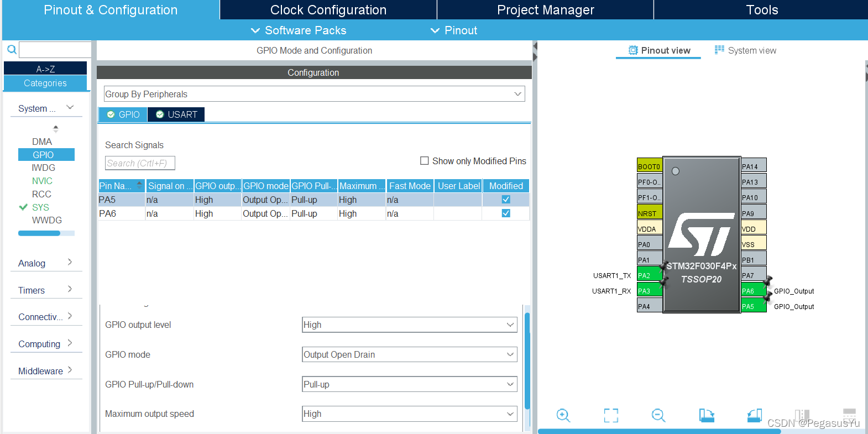Screen dimensions: 868x434
Task: Zoom out of the pinout view
Action: pyautogui.click(x=658, y=415)
